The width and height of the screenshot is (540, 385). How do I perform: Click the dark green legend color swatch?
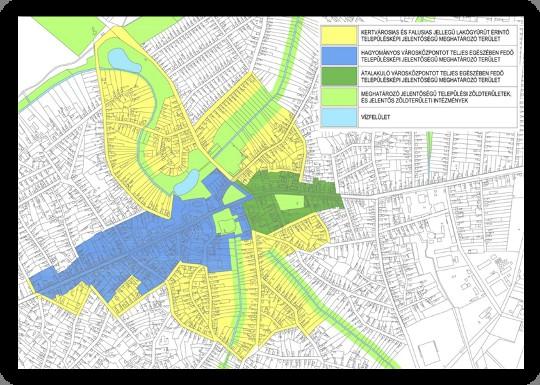tap(339, 76)
